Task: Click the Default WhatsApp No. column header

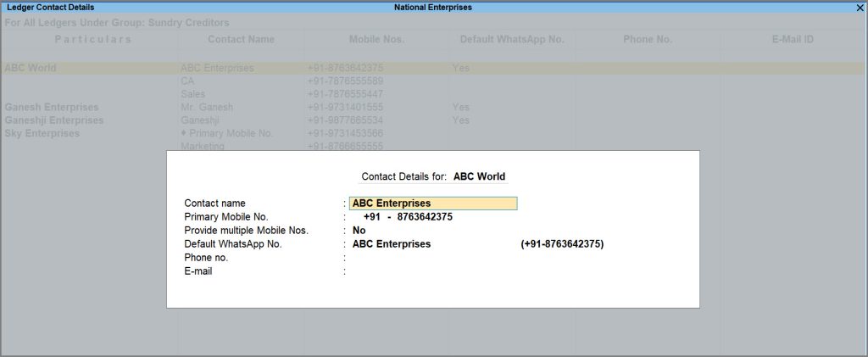Action: tap(512, 39)
